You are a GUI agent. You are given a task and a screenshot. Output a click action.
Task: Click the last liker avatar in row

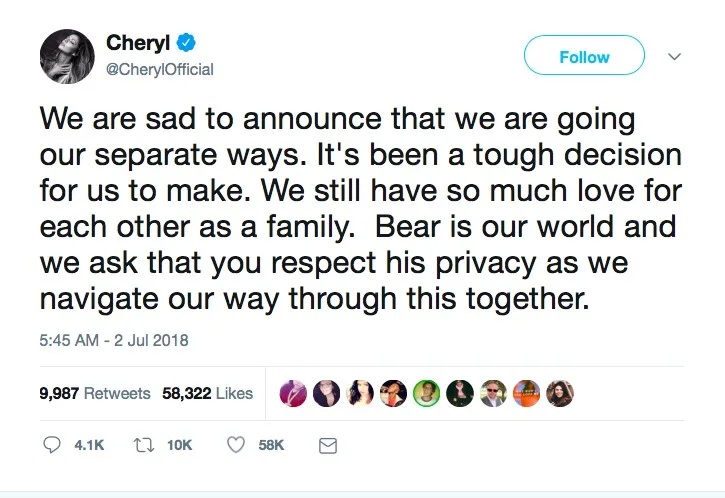point(561,393)
